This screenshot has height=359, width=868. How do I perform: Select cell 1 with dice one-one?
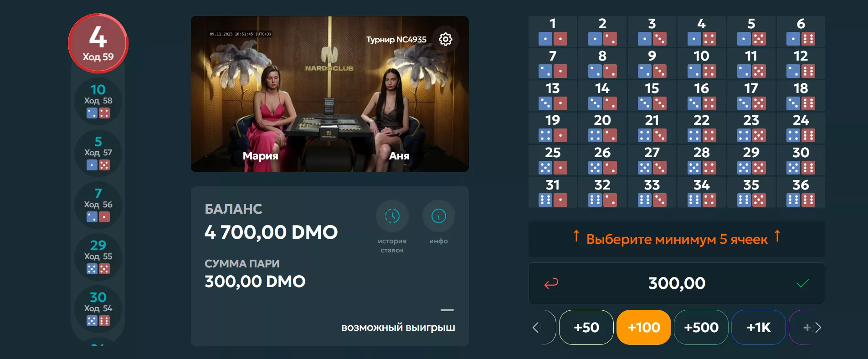tap(553, 31)
